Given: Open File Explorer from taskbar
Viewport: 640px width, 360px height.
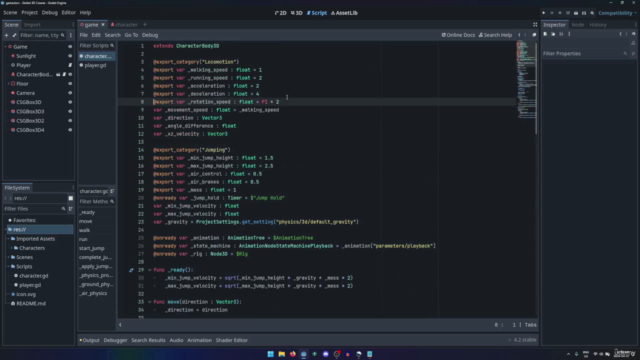Looking at the screenshot, I should pyautogui.click(x=282, y=354).
